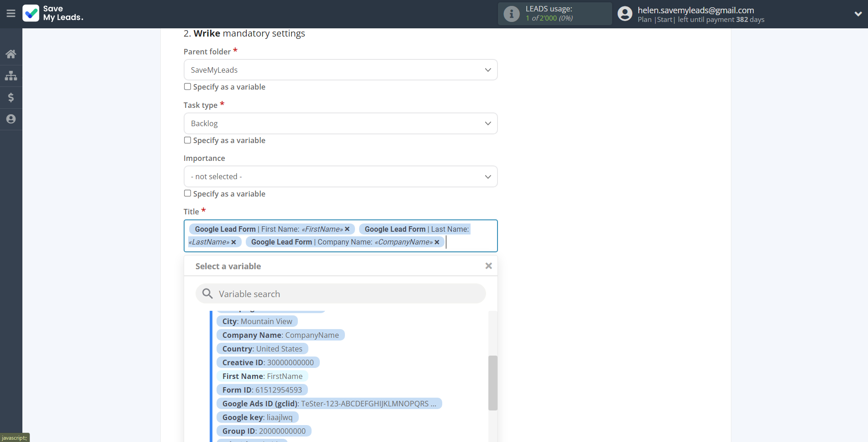The width and height of the screenshot is (868, 442).
Task: Select the Group ID variable
Action: [264, 431]
